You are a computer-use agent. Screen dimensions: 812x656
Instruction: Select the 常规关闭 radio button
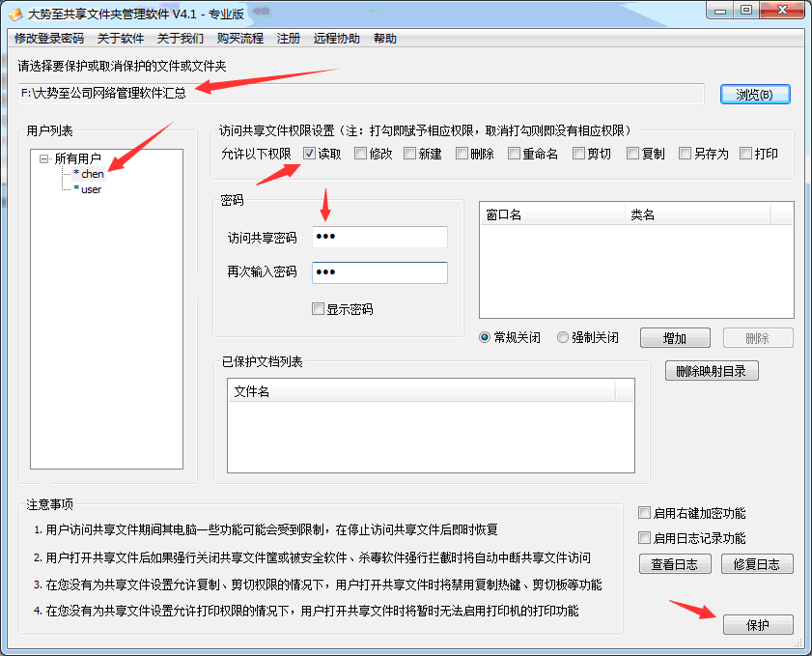coord(486,337)
